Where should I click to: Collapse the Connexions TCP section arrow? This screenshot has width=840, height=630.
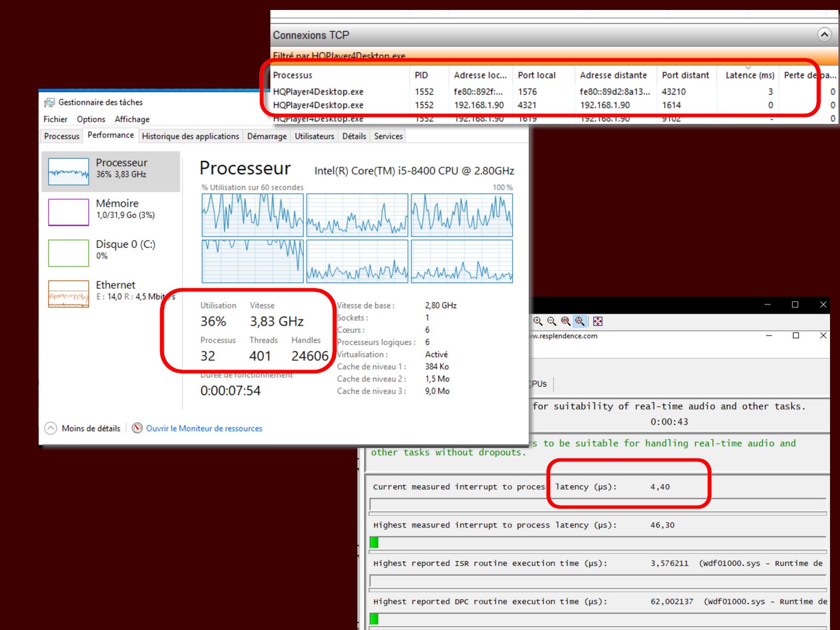[x=824, y=35]
